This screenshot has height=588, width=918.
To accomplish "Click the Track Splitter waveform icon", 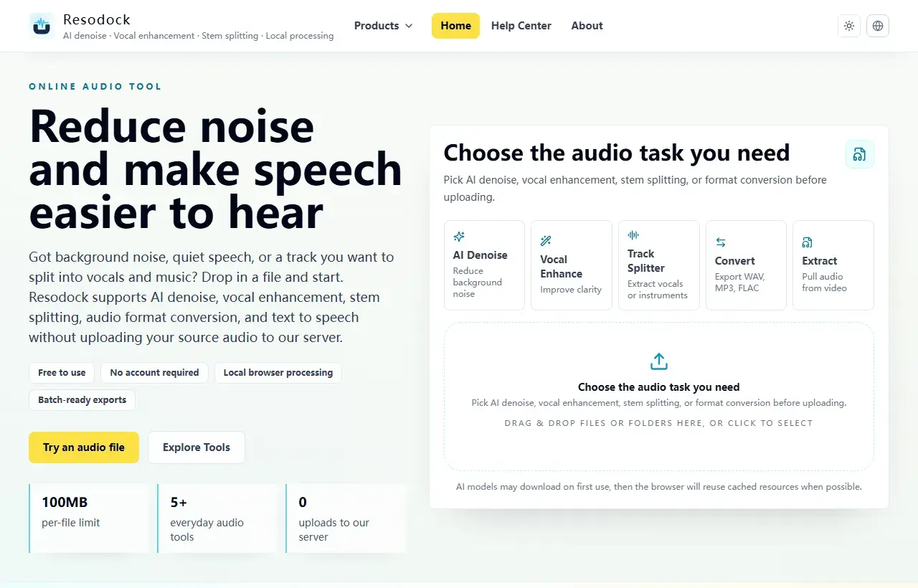I will [x=633, y=235].
